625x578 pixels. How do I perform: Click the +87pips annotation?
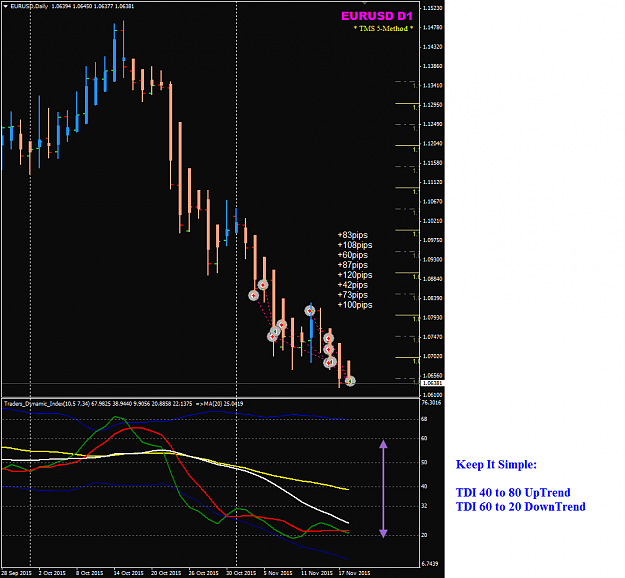(x=353, y=265)
